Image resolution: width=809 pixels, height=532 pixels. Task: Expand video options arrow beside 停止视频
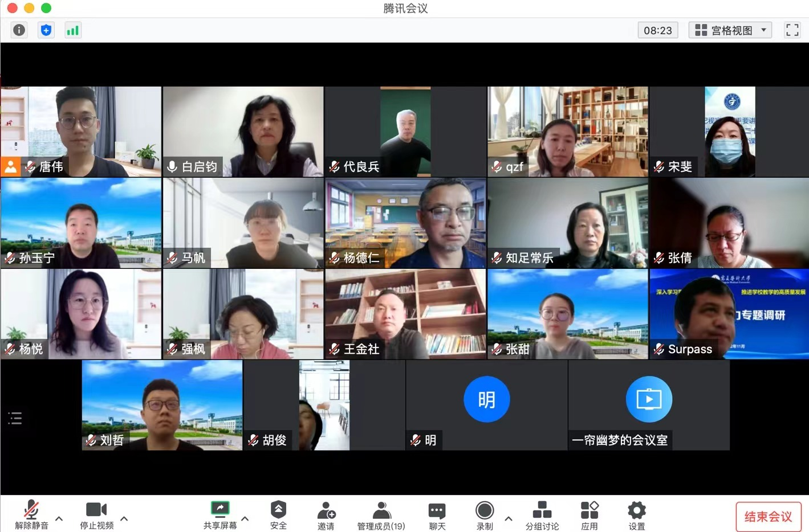124,518
